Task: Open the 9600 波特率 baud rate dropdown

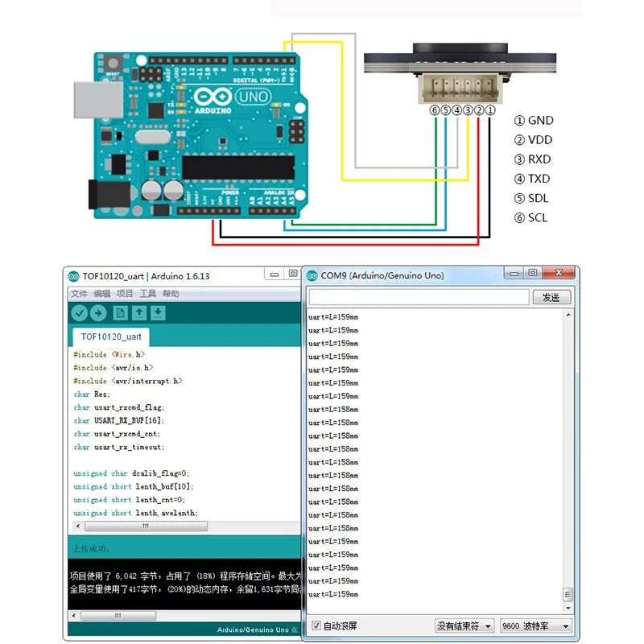Action: coord(535,626)
